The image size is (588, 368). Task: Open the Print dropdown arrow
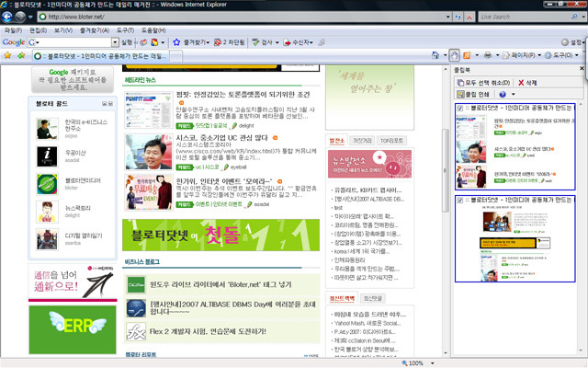(497, 55)
